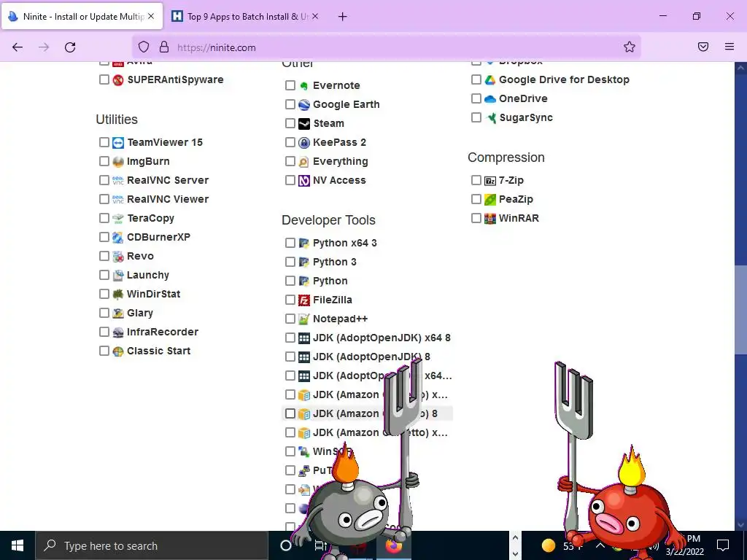Tick the JDK (AdoptOpenJDK) x64 8 checkbox
Screen dimensions: 747x560
(290, 338)
